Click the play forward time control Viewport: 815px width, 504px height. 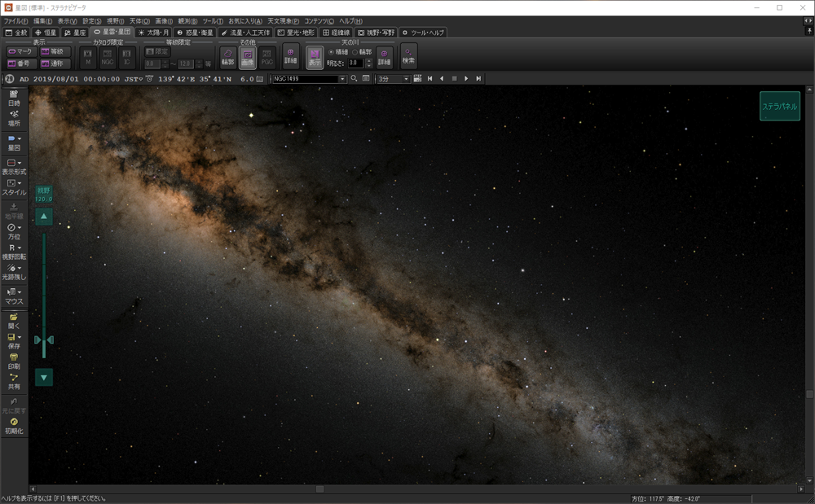tap(466, 79)
